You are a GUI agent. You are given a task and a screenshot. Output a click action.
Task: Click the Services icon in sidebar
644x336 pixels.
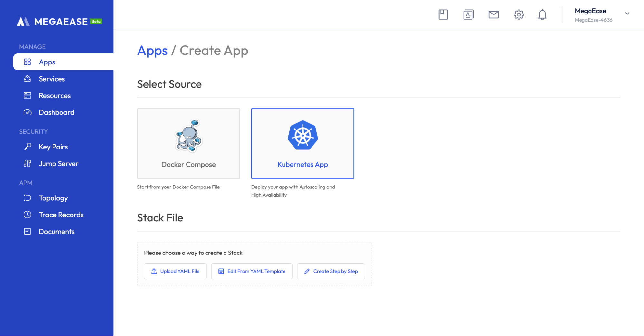(27, 79)
